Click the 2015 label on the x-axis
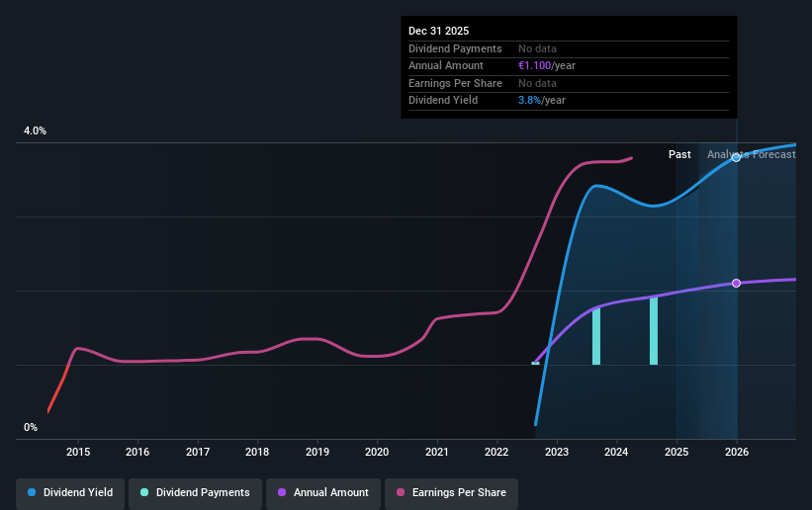812x510 pixels. coord(78,452)
